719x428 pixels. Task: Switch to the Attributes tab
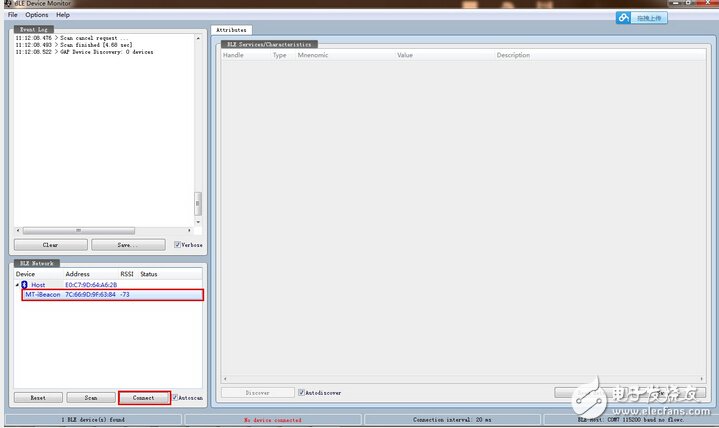231,30
